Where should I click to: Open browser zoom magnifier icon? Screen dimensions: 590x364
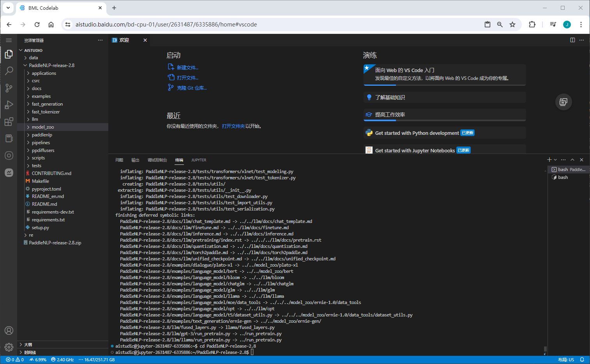pos(500,25)
